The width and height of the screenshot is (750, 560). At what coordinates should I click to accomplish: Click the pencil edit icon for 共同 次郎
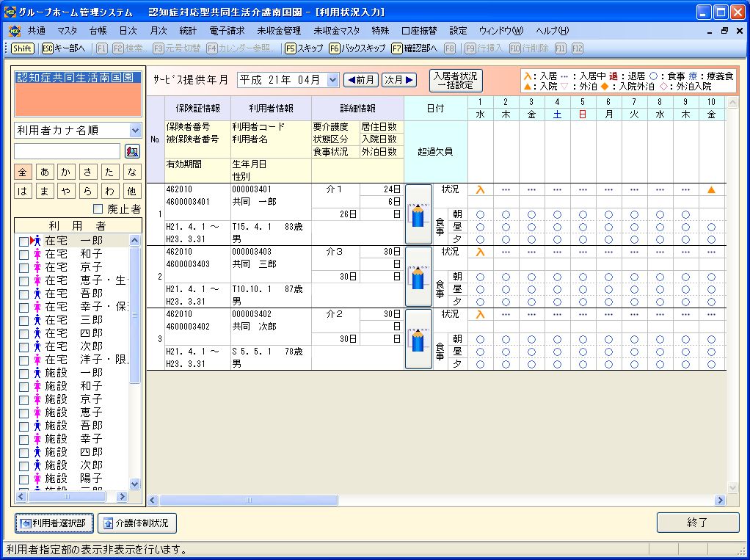click(418, 338)
